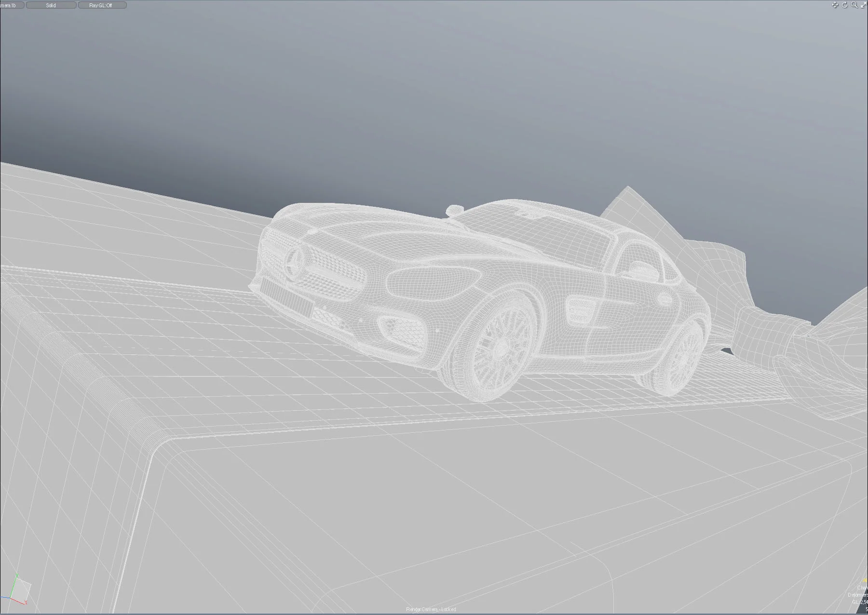Open the Solid shading style dropdown
The image size is (868, 615).
[x=51, y=5]
